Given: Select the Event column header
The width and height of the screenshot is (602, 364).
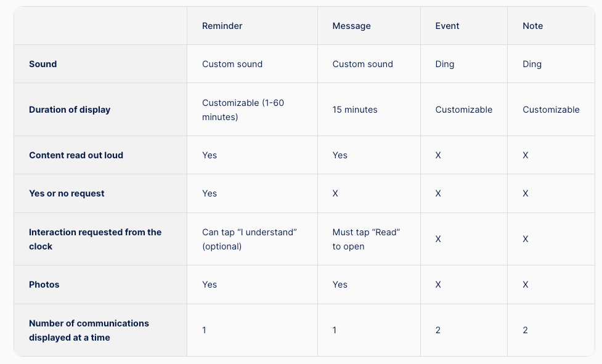Looking at the screenshot, I should [447, 26].
